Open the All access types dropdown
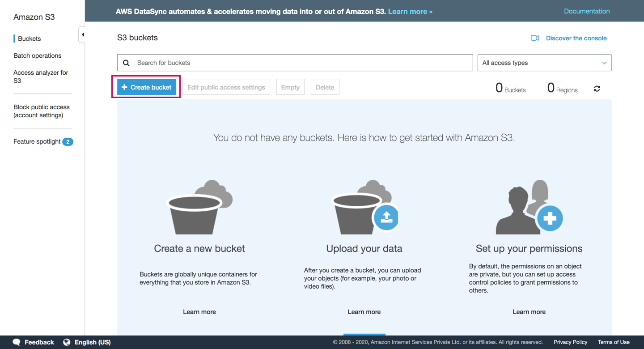 (544, 63)
